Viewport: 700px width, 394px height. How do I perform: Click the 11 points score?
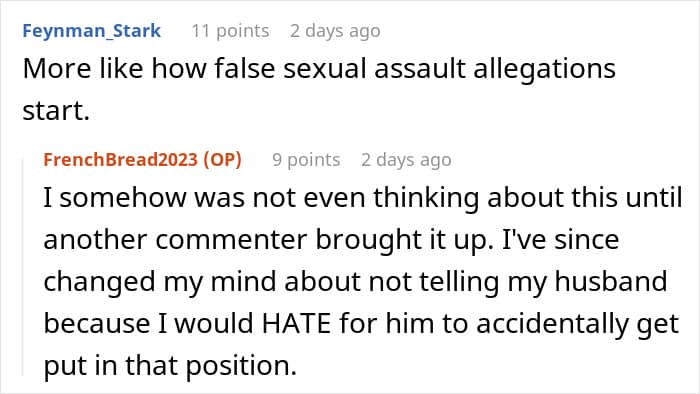pos(230,31)
